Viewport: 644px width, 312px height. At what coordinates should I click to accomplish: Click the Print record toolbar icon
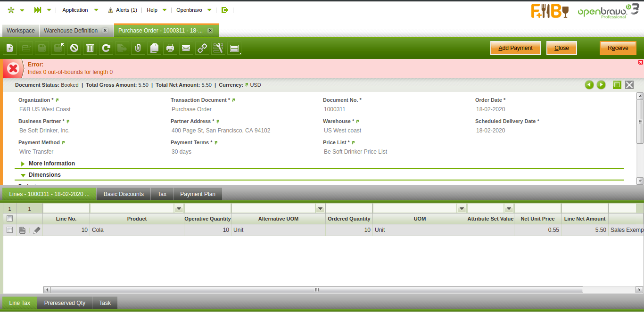coord(170,48)
